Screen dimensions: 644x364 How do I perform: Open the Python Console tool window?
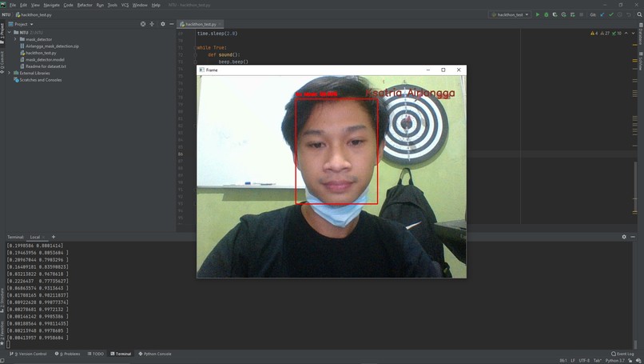[155, 354]
